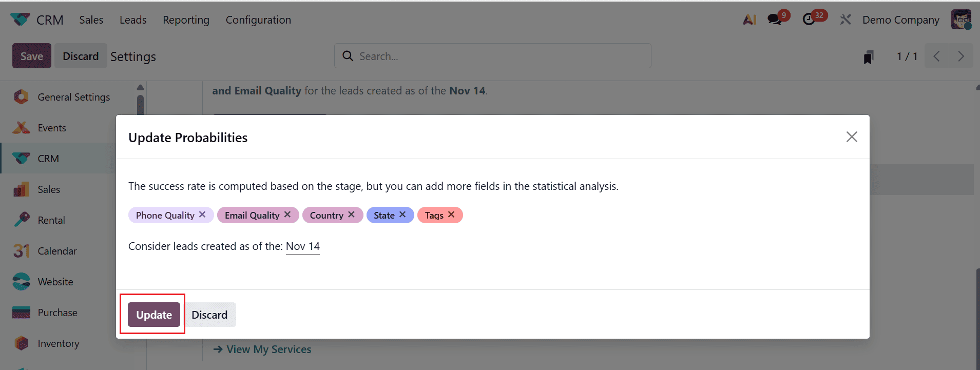Click the Update button in the dialog
The height and width of the screenshot is (370, 980).
[x=152, y=314]
